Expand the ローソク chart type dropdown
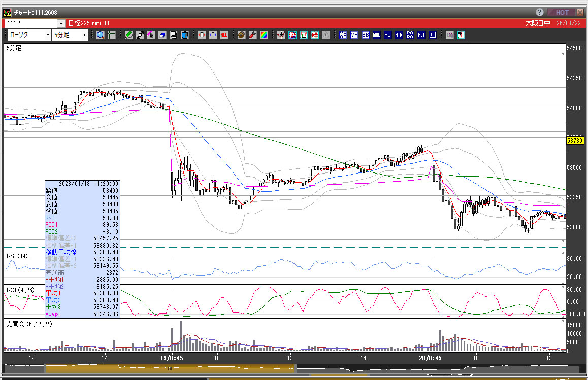The image size is (588, 380). 48,35
